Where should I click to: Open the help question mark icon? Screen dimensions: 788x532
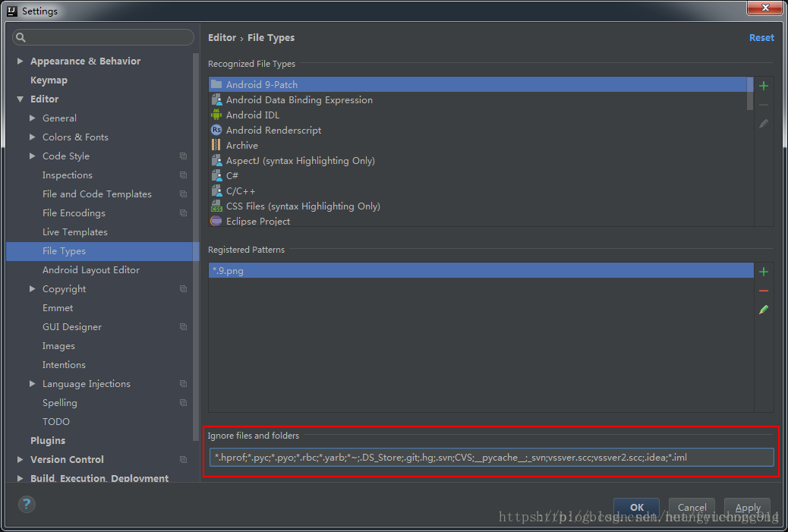point(27,504)
